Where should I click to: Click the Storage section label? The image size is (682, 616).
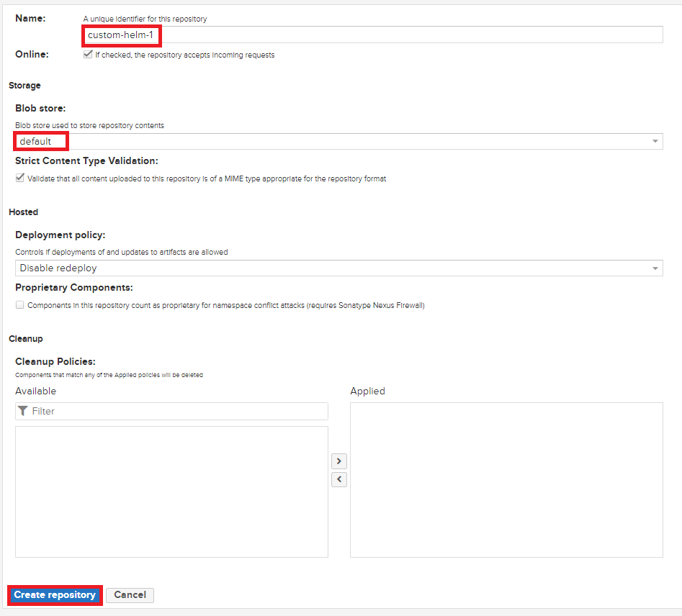point(24,85)
